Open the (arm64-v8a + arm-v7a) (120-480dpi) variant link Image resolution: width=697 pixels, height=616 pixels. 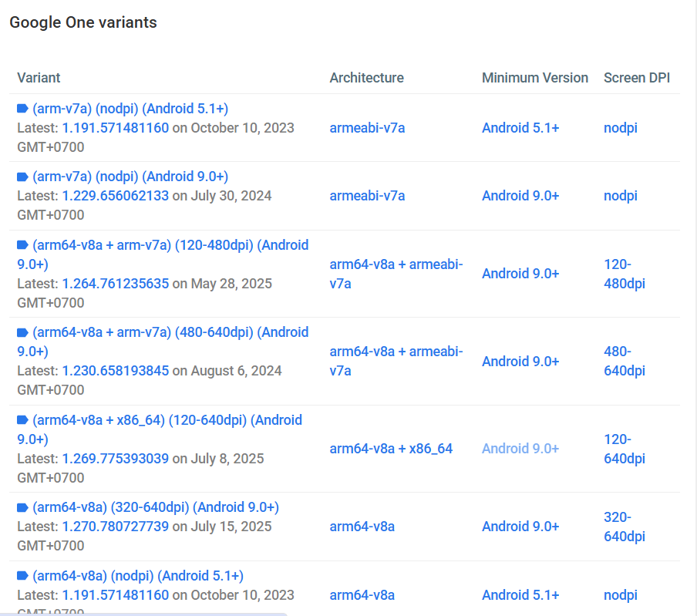point(163,254)
